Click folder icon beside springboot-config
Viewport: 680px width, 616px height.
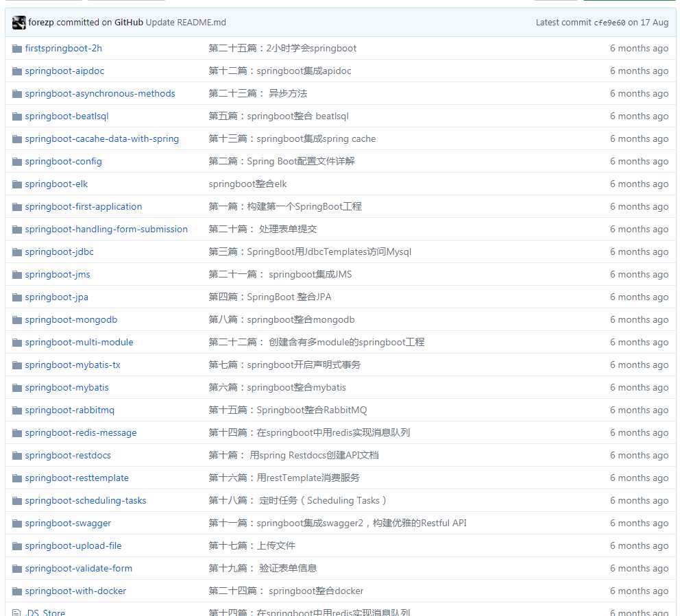pos(17,162)
